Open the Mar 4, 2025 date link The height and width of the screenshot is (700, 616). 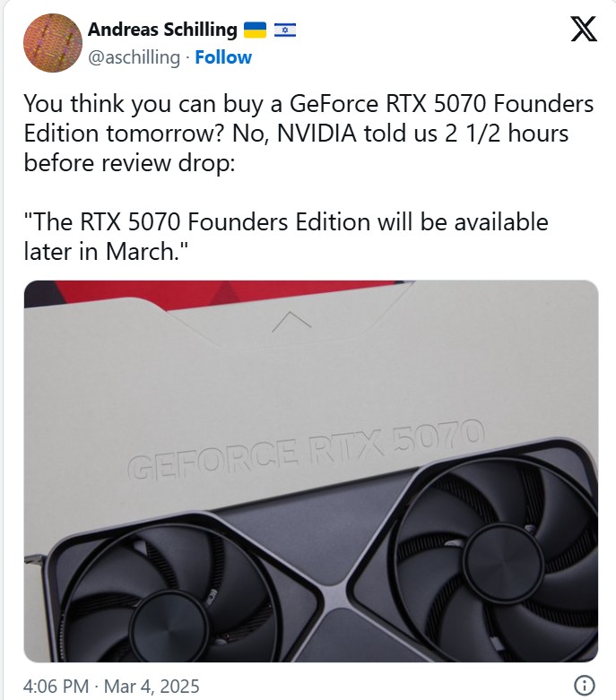point(152,687)
